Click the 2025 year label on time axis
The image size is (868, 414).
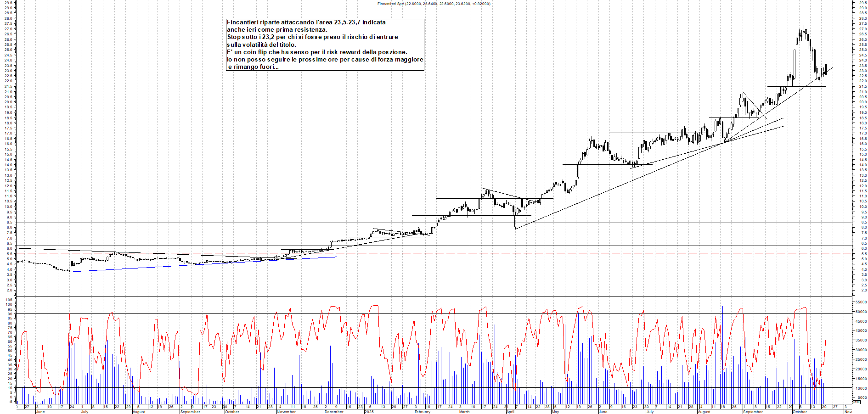[x=369, y=412]
